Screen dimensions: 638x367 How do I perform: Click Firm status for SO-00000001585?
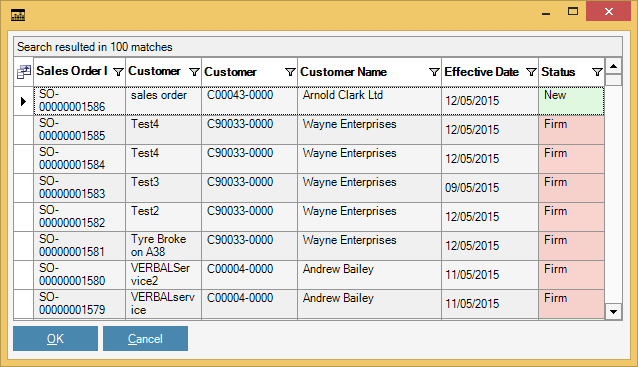[x=571, y=129]
